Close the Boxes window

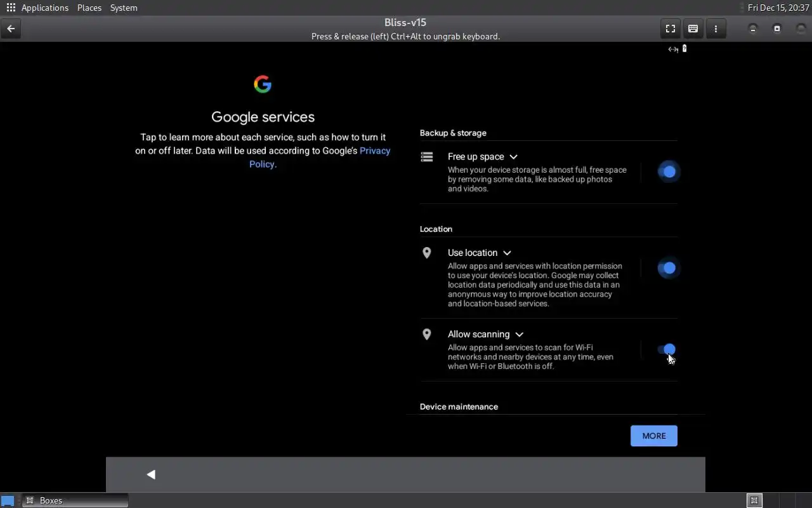(x=801, y=29)
